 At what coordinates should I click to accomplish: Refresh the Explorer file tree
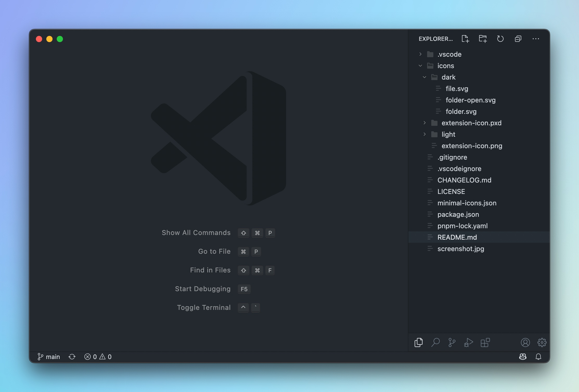[x=500, y=39]
